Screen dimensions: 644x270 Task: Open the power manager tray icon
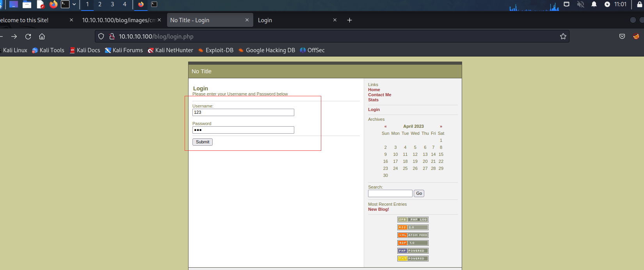point(607,4)
